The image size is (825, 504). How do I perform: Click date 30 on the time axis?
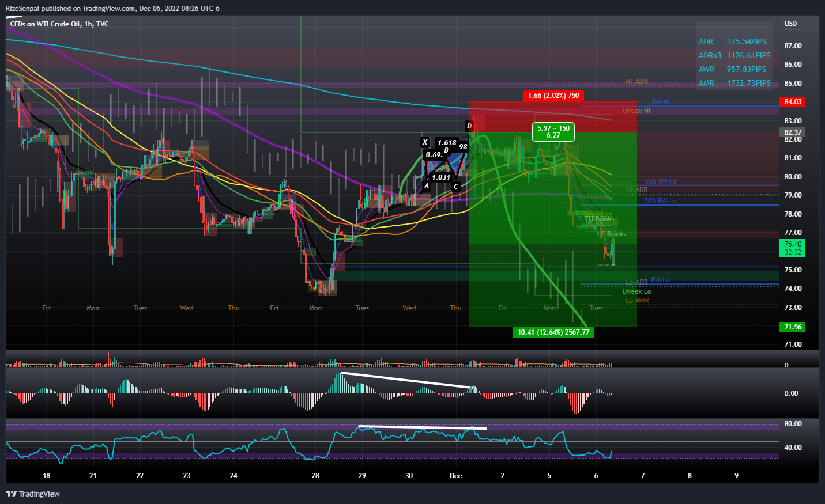(409, 476)
